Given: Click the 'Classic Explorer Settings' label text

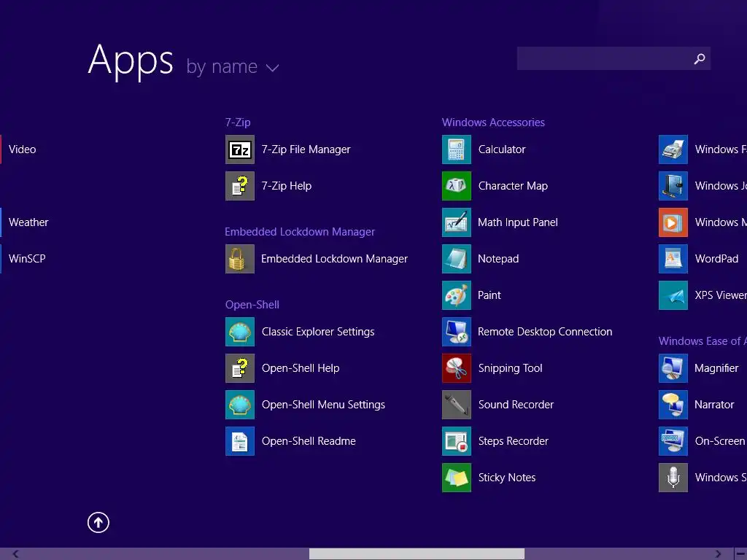Looking at the screenshot, I should [x=318, y=332].
